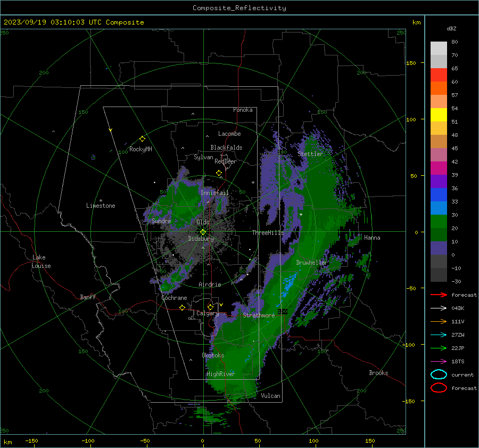Click the red forecast ellipse symbol
479x448 pixels.
[x=439, y=388]
